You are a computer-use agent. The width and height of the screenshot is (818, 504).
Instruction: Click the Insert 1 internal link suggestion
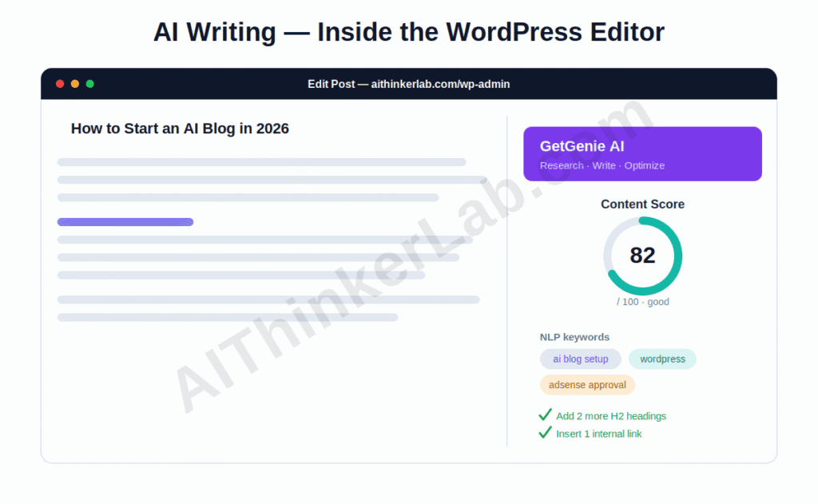tap(599, 434)
